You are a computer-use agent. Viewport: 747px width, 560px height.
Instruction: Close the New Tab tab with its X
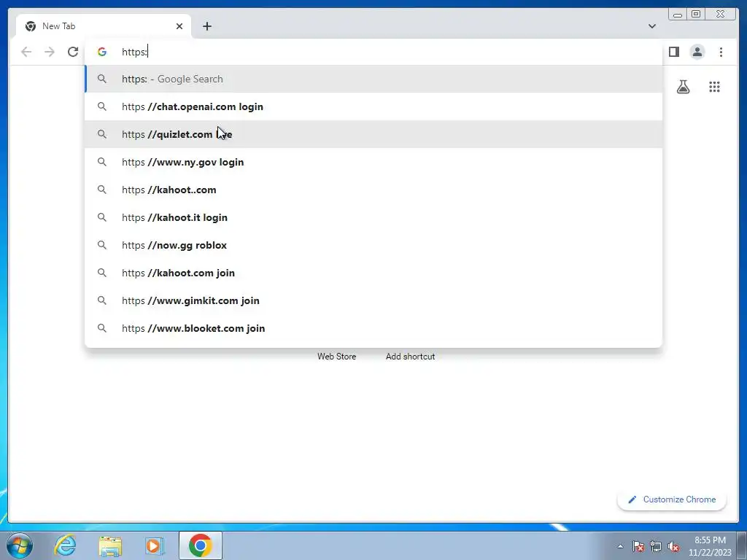click(179, 26)
